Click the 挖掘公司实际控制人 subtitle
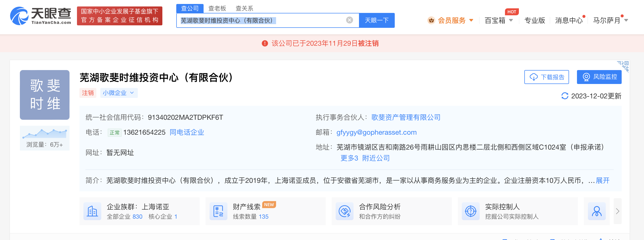644x240 pixels. 511,217
